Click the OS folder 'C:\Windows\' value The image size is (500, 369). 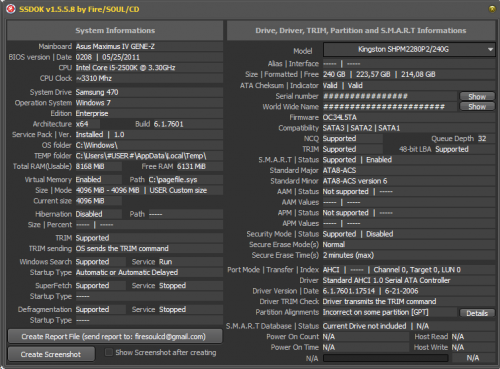pyautogui.click(x=97, y=145)
